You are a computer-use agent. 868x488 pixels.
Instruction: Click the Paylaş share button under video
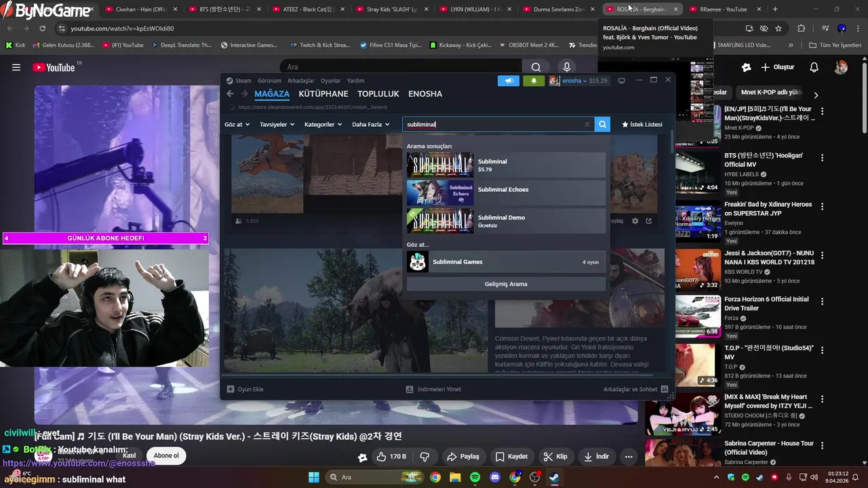[x=463, y=457]
